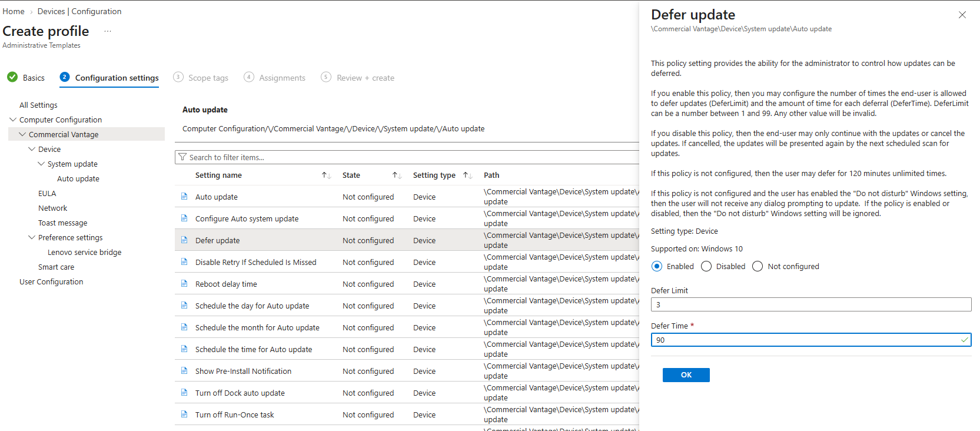Go to the Basics step tab
Viewport: 980px width, 431px height.
tap(26, 78)
